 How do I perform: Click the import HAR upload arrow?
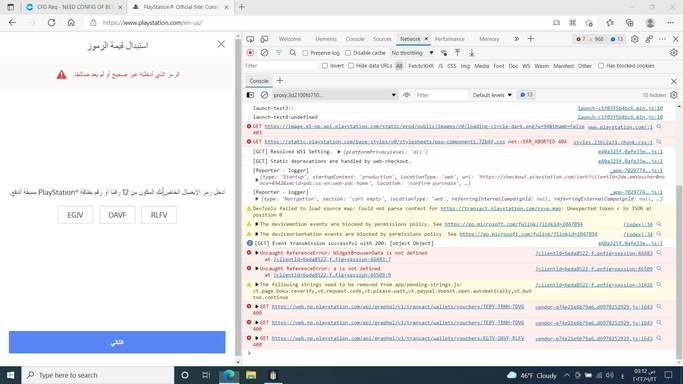coord(457,53)
